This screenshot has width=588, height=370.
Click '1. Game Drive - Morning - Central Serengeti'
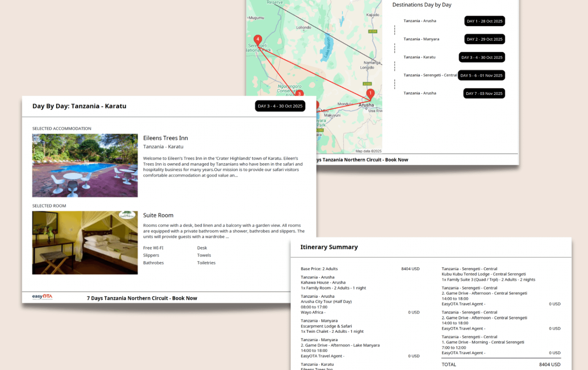pos(483,342)
